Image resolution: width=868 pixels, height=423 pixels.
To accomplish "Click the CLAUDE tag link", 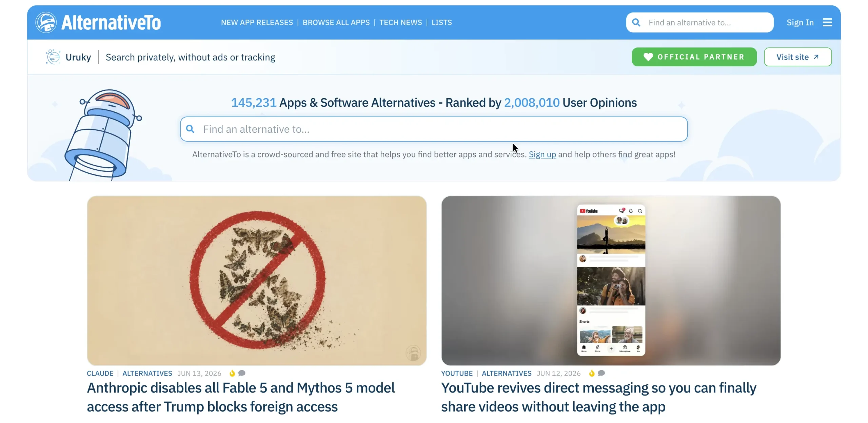I will 100,373.
